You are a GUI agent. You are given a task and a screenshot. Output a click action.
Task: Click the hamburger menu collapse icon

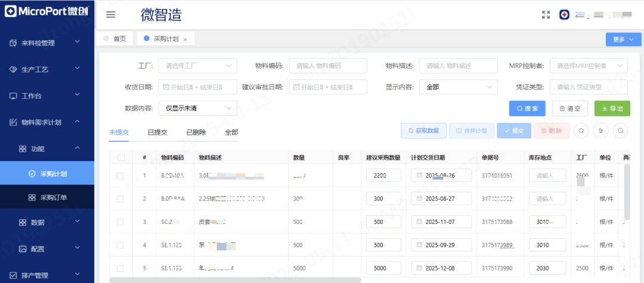110,15
